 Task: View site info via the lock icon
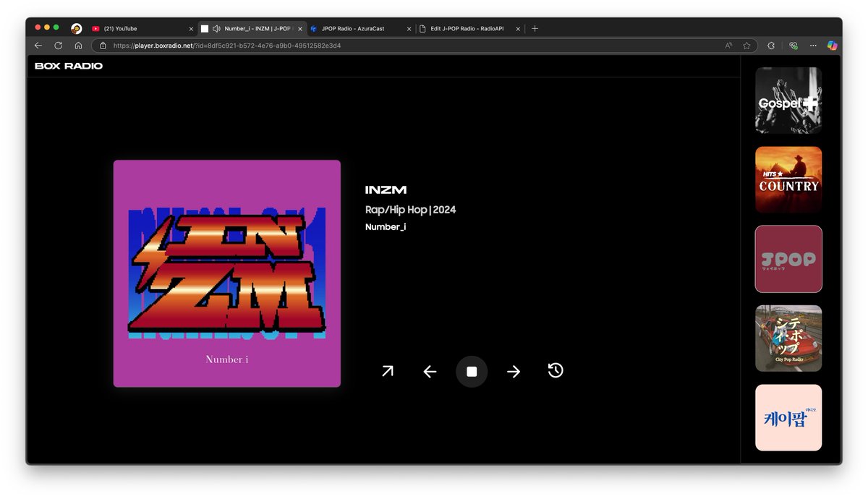(x=103, y=46)
